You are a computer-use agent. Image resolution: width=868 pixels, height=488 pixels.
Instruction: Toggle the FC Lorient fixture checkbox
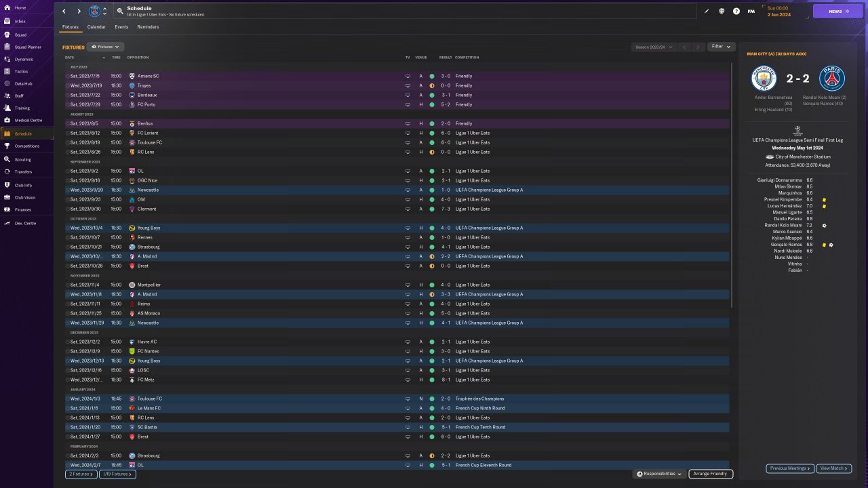click(x=68, y=133)
